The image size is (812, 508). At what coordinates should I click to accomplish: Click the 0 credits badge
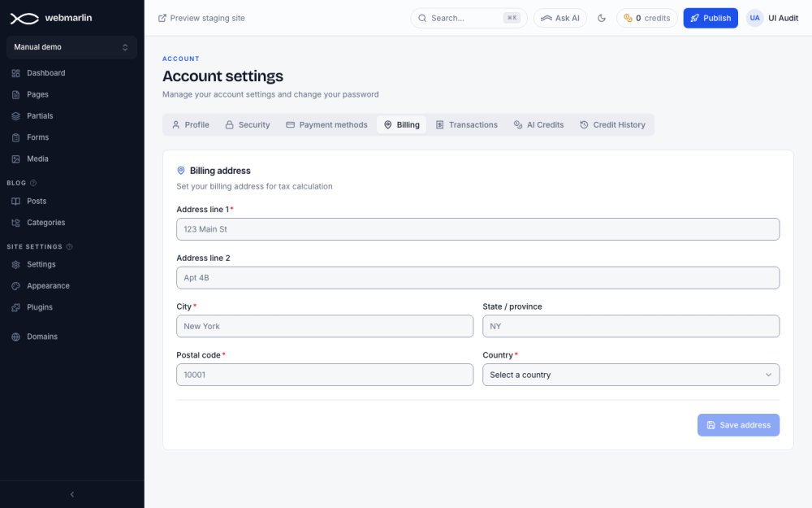[x=647, y=18]
